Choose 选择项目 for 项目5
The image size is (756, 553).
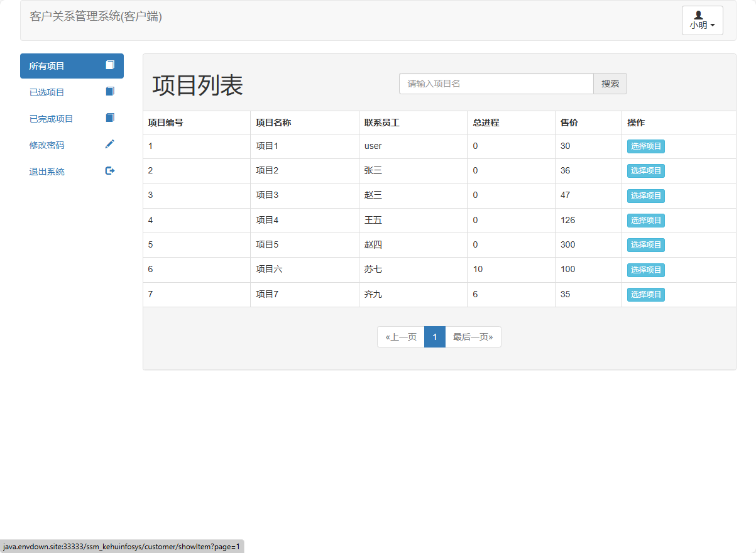click(x=645, y=244)
